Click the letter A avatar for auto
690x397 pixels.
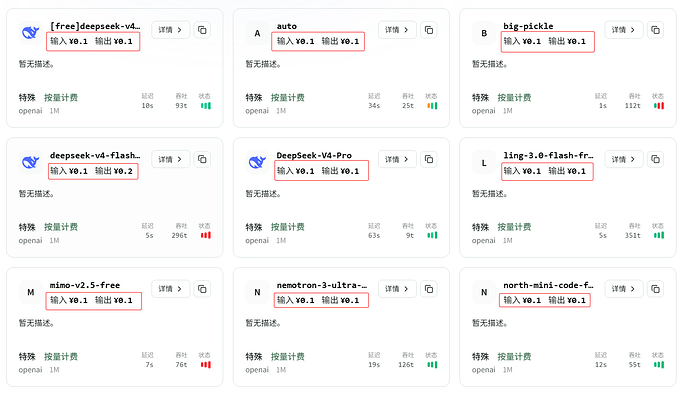click(257, 33)
